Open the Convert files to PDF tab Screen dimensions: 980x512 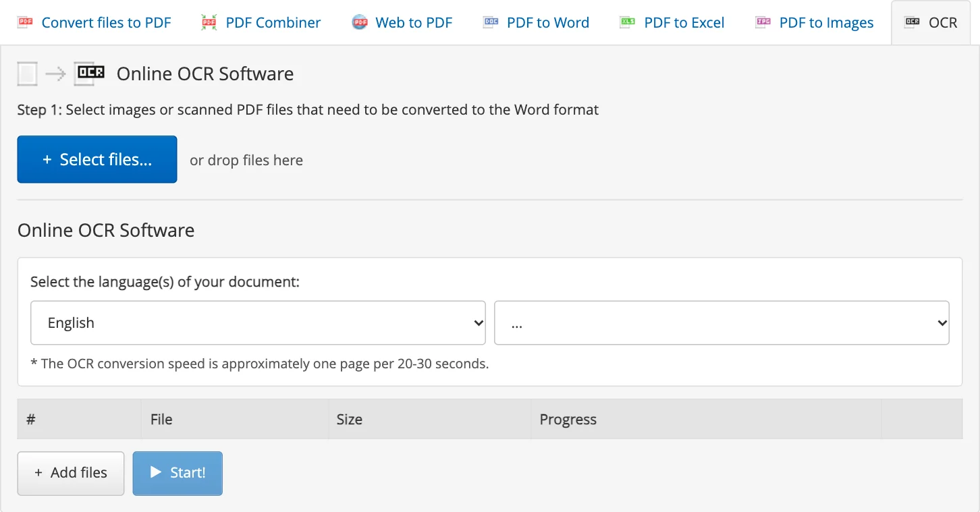coord(106,22)
